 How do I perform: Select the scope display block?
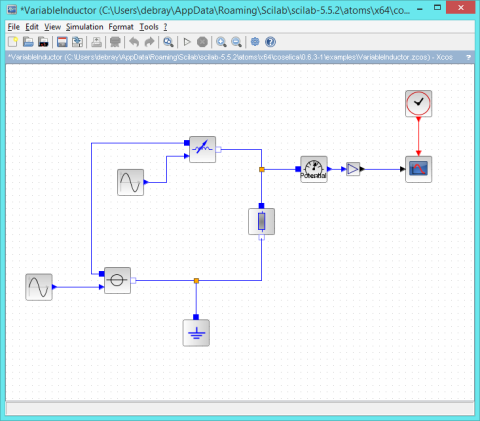point(419,169)
